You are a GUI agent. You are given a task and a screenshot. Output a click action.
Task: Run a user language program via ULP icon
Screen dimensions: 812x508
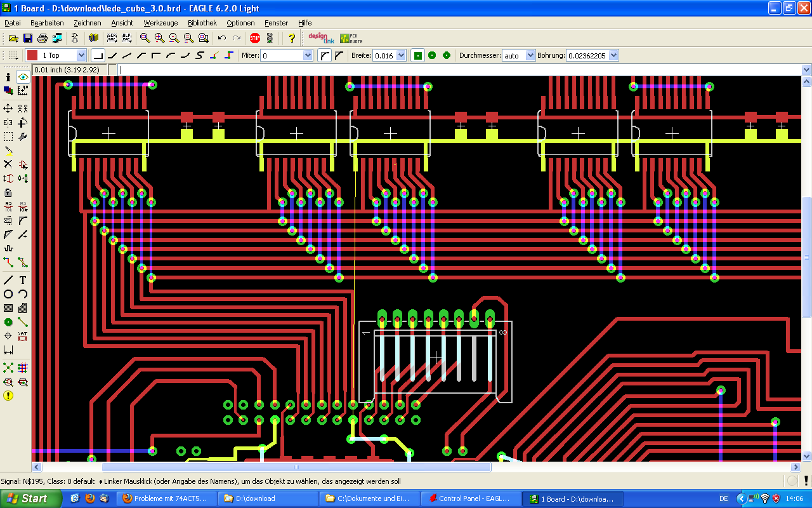click(126, 38)
